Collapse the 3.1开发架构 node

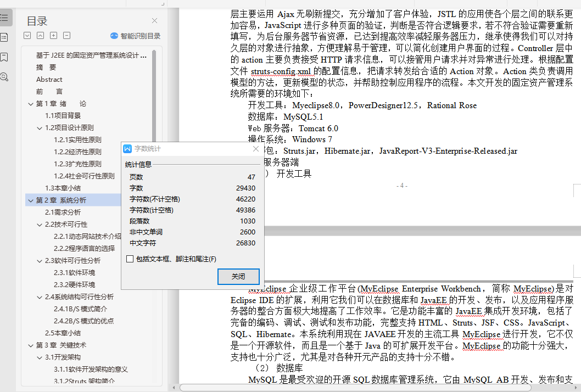40,357
